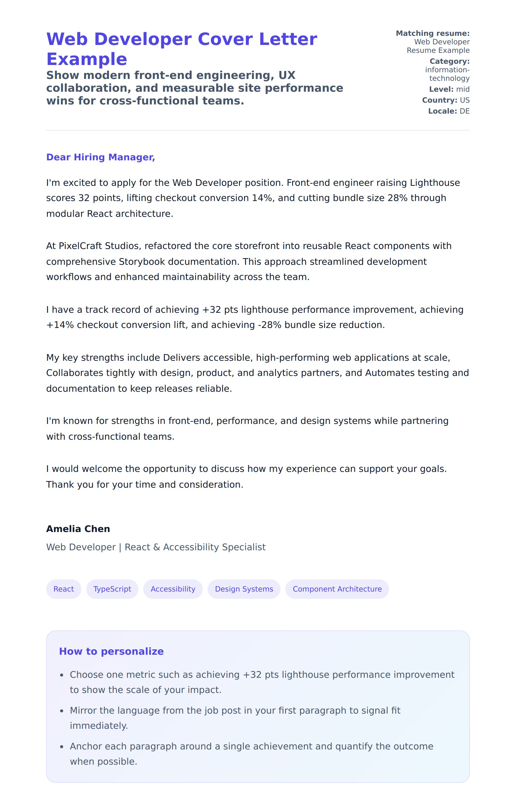Viewport: 516px width, 812px height.
Task: Click the paragraph mentioning PixelCraft Studios
Action: click(x=249, y=261)
